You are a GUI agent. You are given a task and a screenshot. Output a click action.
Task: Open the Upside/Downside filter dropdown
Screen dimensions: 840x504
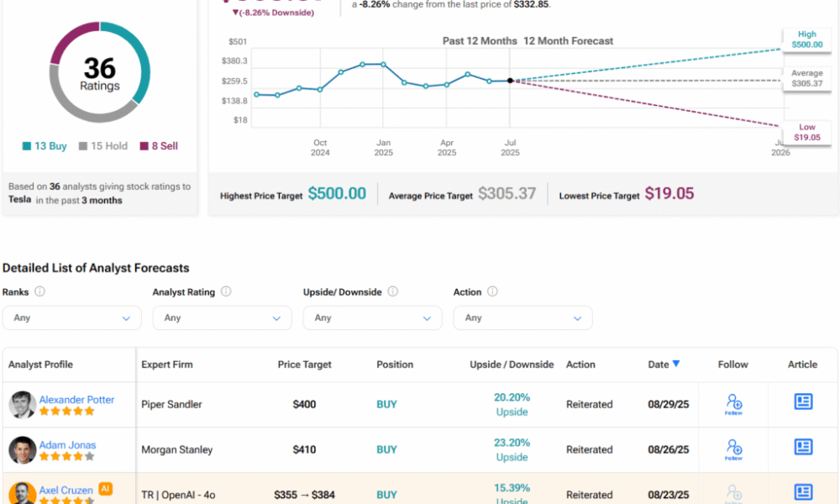[x=372, y=318]
